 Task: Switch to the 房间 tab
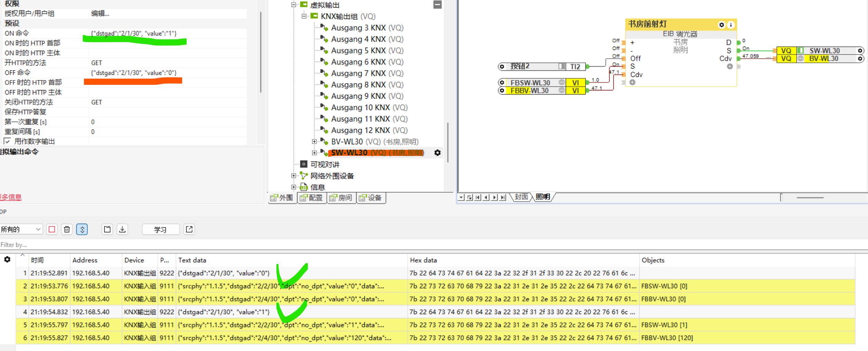pyautogui.click(x=341, y=198)
